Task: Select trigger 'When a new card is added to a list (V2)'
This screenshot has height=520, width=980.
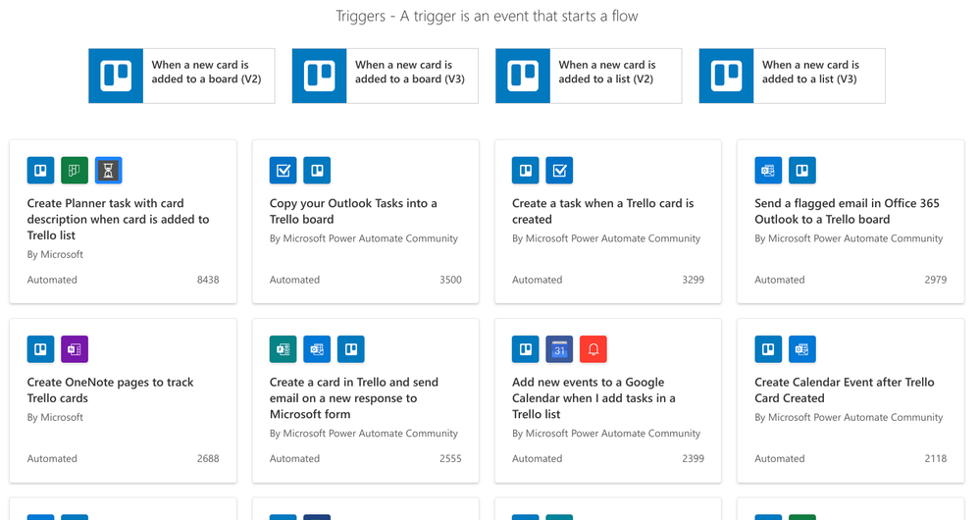Action: [x=589, y=76]
